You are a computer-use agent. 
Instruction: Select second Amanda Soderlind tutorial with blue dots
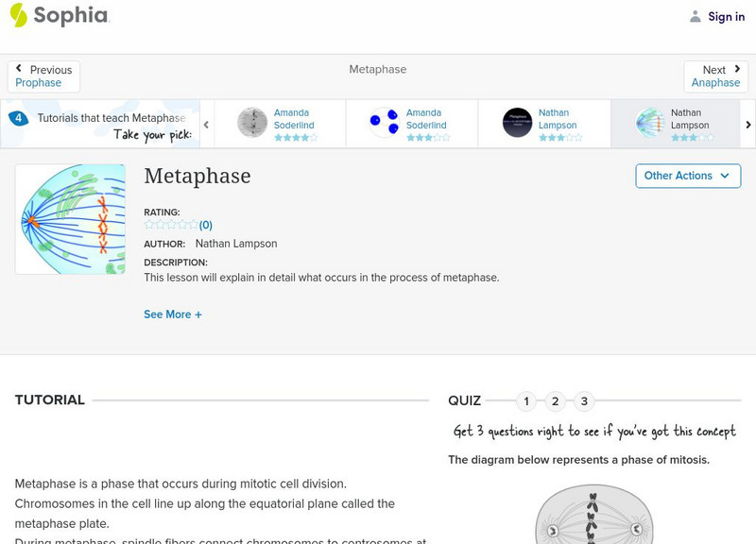385,123
